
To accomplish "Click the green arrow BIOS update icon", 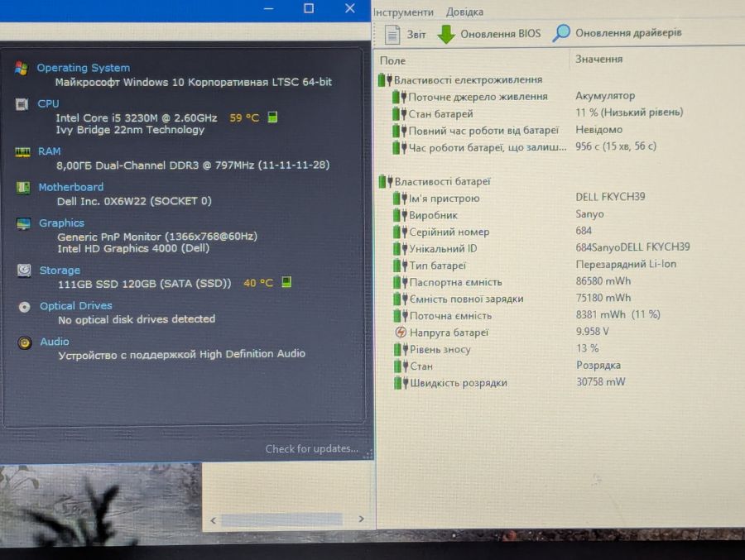I will pyautogui.click(x=445, y=34).
